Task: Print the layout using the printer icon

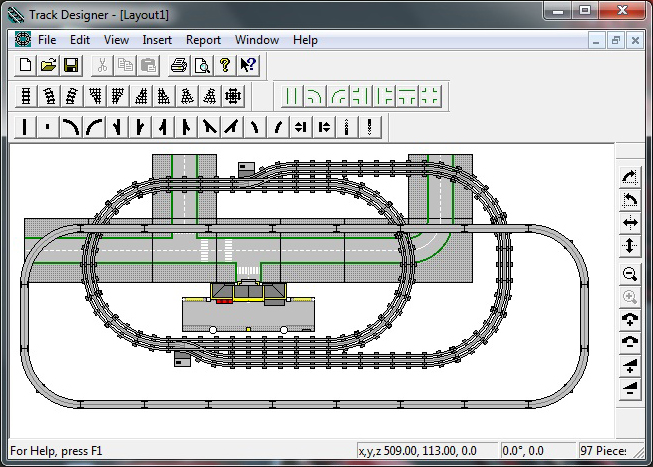Action: (179, 65)
